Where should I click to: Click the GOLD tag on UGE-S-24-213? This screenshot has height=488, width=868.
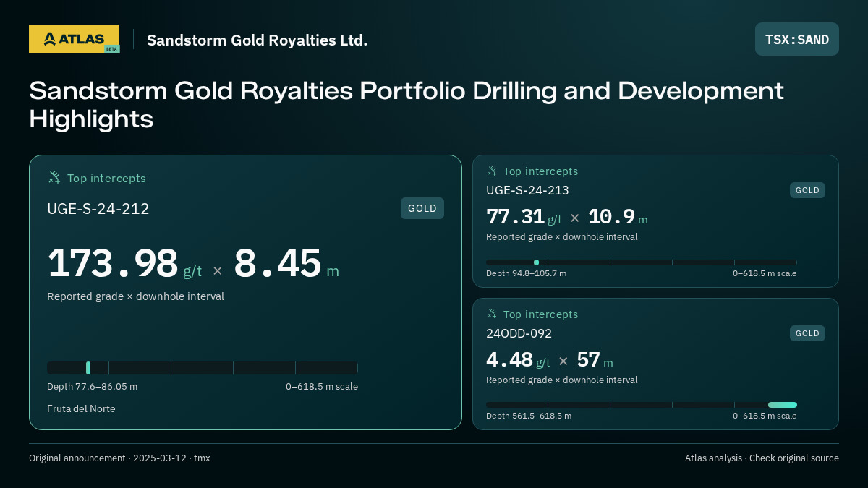(807, 190)
